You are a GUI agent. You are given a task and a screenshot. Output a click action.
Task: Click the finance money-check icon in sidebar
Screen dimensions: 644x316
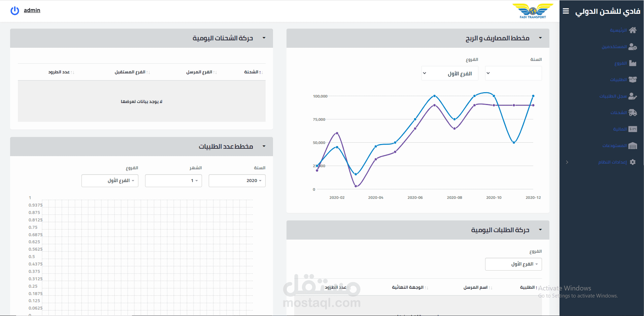tap(633, 129)
